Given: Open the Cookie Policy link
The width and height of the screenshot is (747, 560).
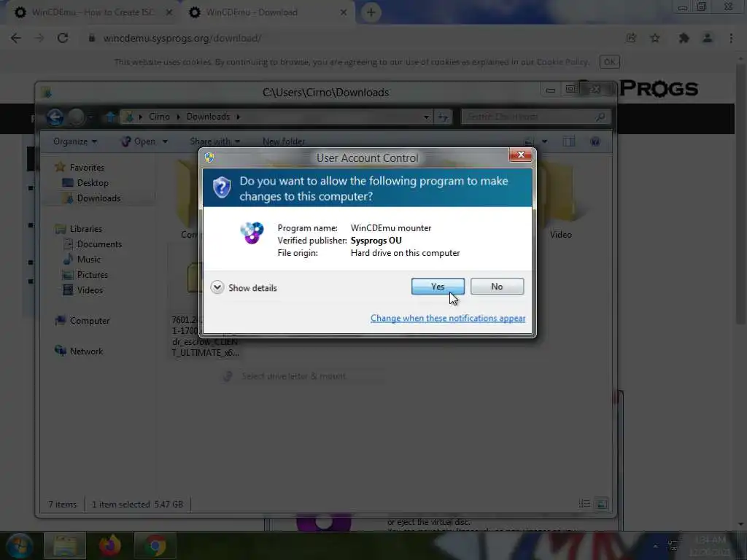Looking at the screenshot, I should click(x=562, y=62).
